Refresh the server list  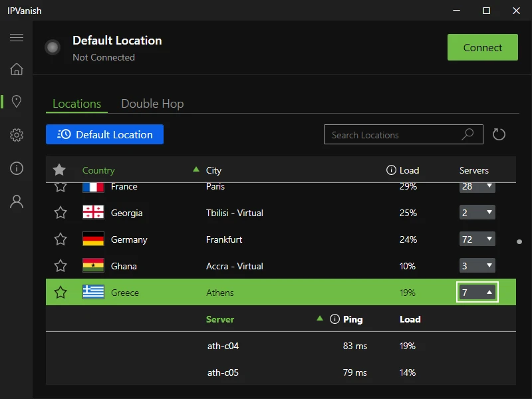pos(499,134)
